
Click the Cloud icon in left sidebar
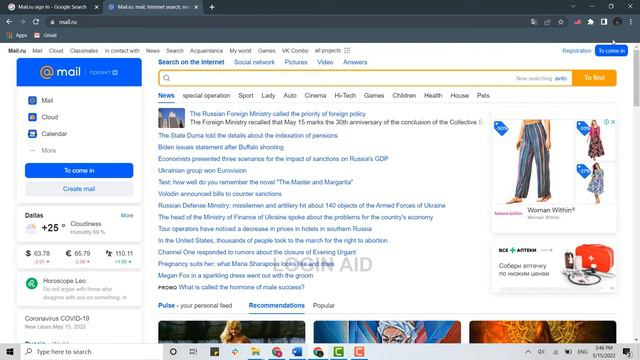tap(32, 117)
